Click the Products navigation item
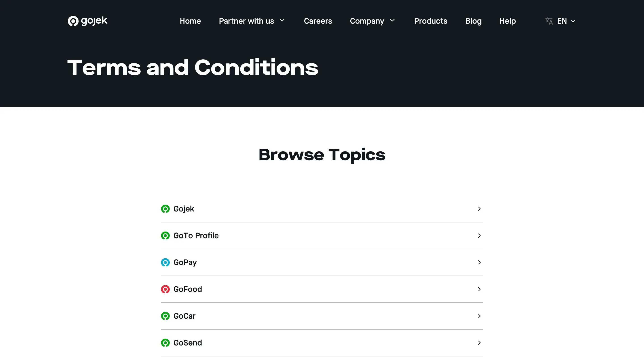Screen dimensions: 644x364 tap(431, 21)
